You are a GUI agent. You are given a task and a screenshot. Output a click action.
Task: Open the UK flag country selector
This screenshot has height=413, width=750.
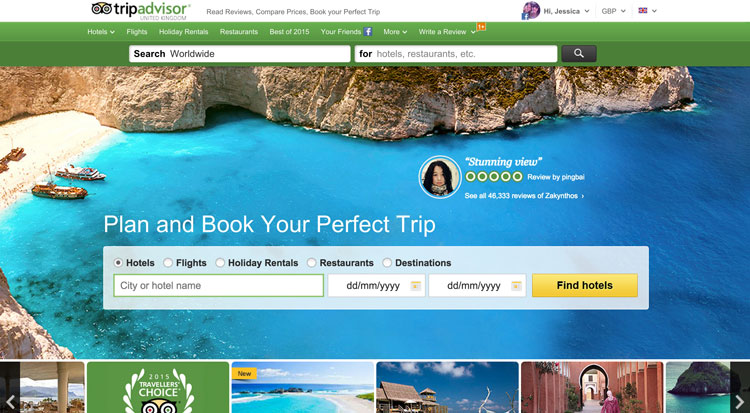(647, 11)
